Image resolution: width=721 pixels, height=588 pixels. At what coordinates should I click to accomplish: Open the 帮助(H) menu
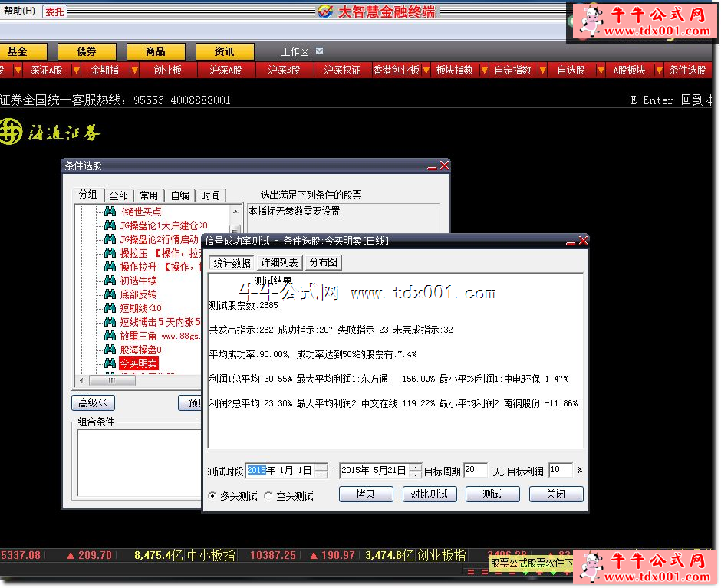click(19, 11)
